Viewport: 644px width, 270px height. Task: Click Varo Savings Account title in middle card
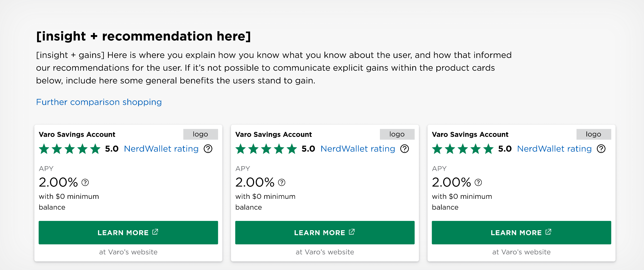[273, 135]
